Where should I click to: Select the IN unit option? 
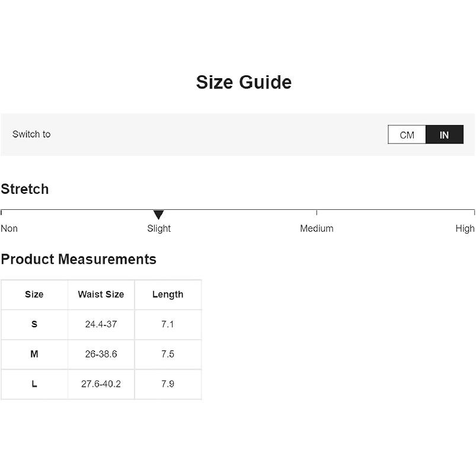pos(444,135)
